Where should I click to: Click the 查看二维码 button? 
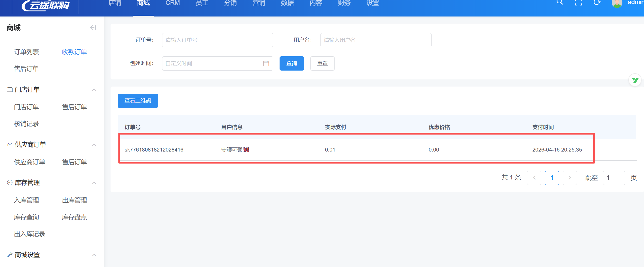point(138,101)
